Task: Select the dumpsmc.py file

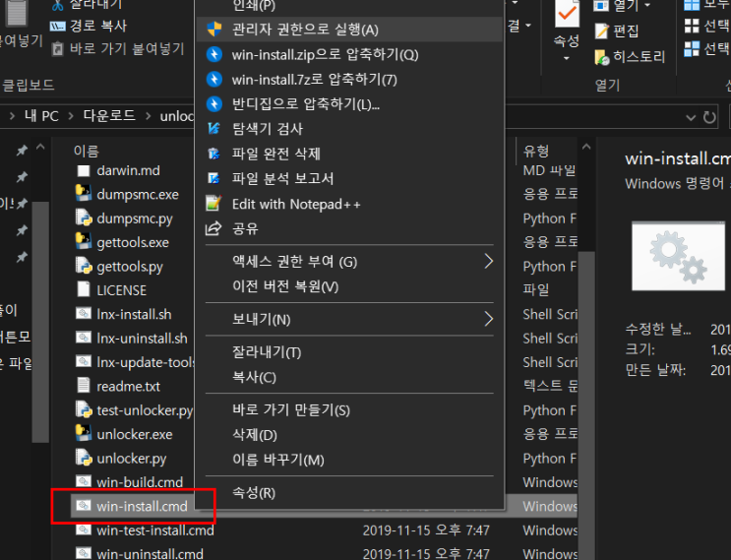Action: pos(135,218)
